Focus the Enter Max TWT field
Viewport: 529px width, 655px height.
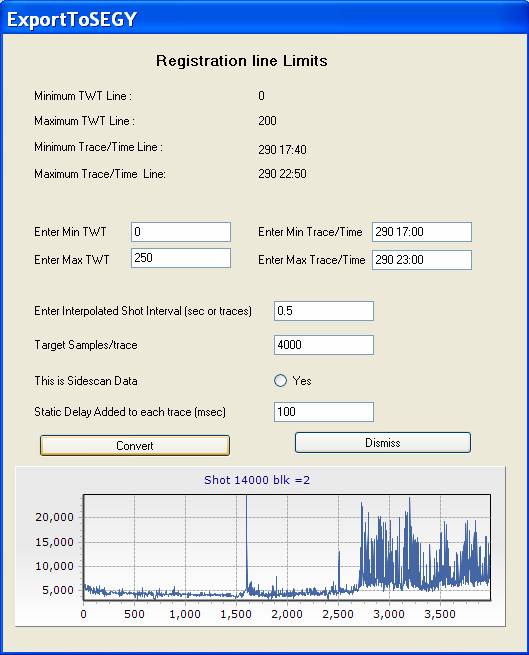(181, 258)
